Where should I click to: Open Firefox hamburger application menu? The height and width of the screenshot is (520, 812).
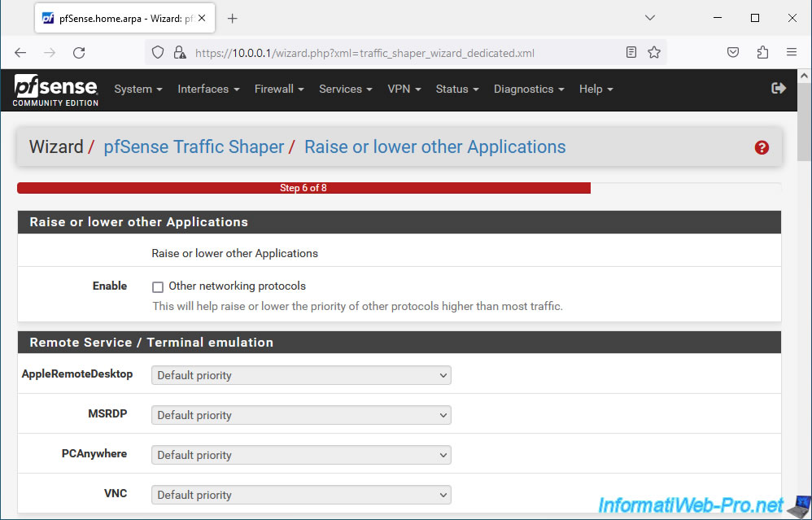(792, 52)
